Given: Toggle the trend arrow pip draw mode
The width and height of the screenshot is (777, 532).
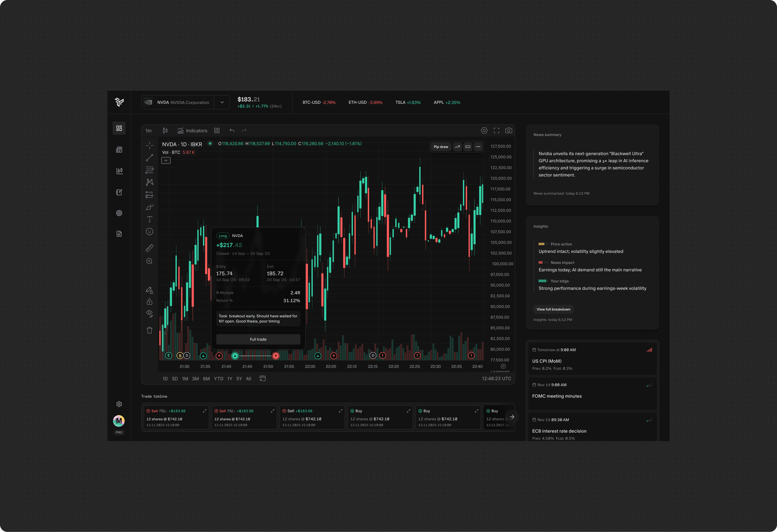Looking at the screenshot, I should (x=457, y=147).
